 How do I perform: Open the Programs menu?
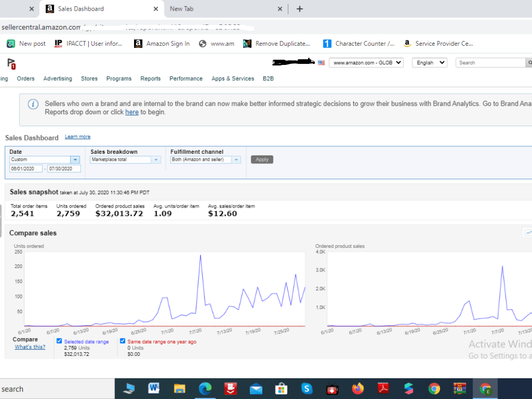point(119,79)
